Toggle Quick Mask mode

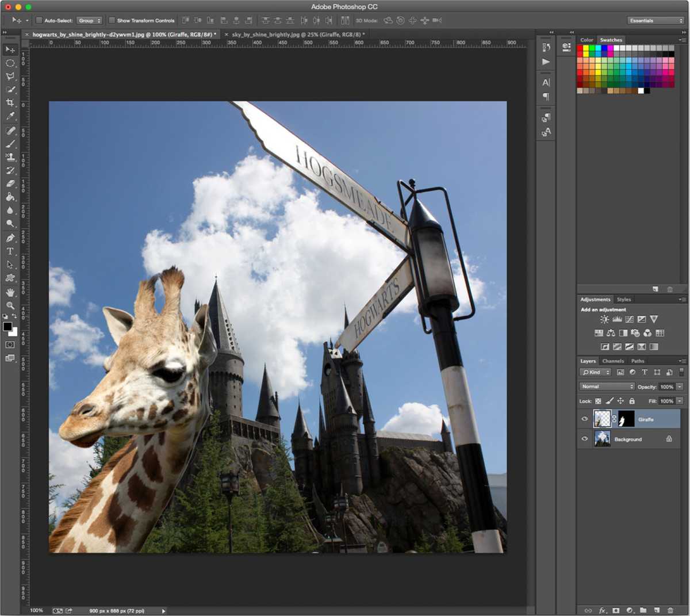10,345
